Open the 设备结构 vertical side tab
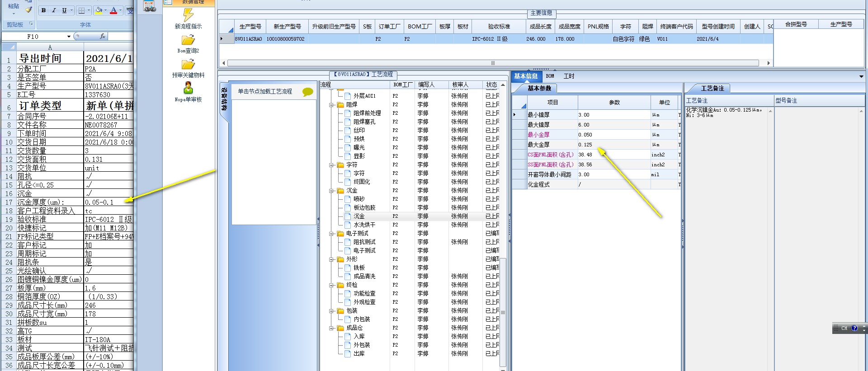The height and width of the screenshot is (371, 868). [x=224, y=100]
